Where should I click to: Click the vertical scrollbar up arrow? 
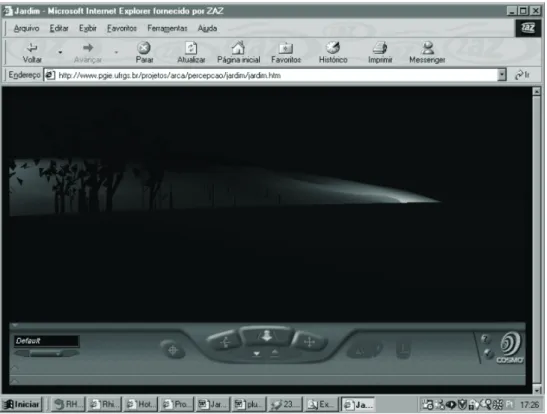[x=537, y=91]
